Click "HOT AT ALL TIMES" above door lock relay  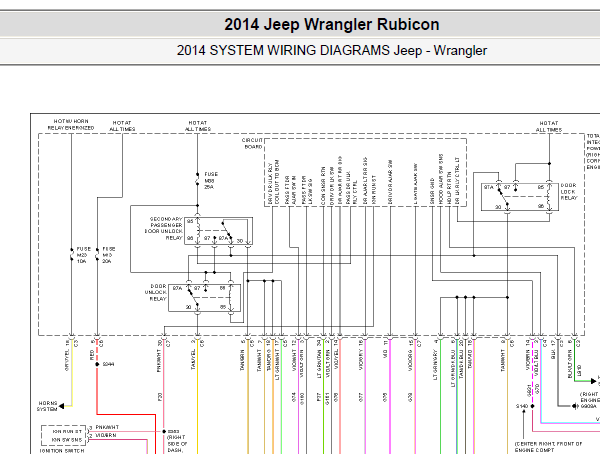point(549,126)
